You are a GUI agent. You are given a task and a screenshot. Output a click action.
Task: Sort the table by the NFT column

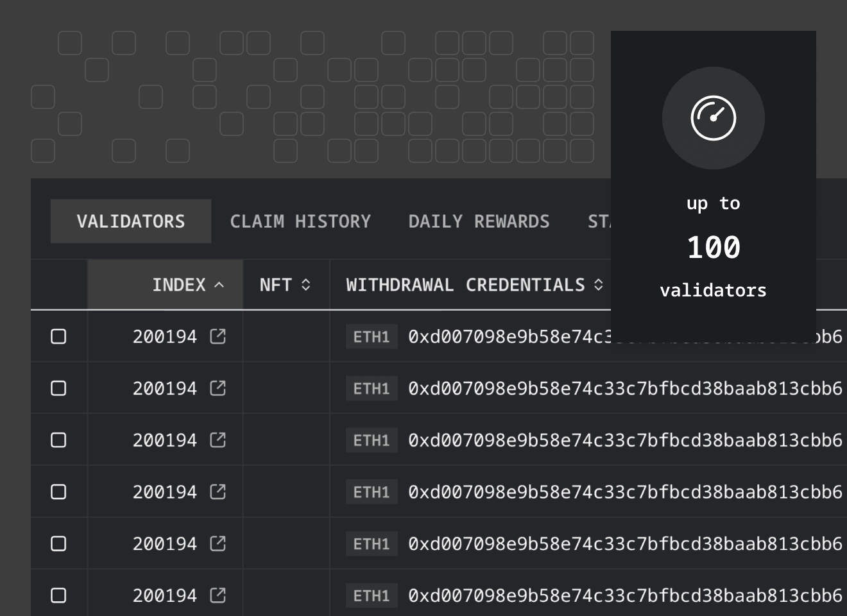pos(284,284)
